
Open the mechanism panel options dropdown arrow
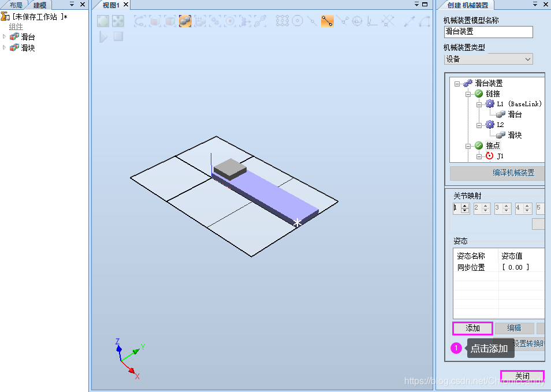535,4
